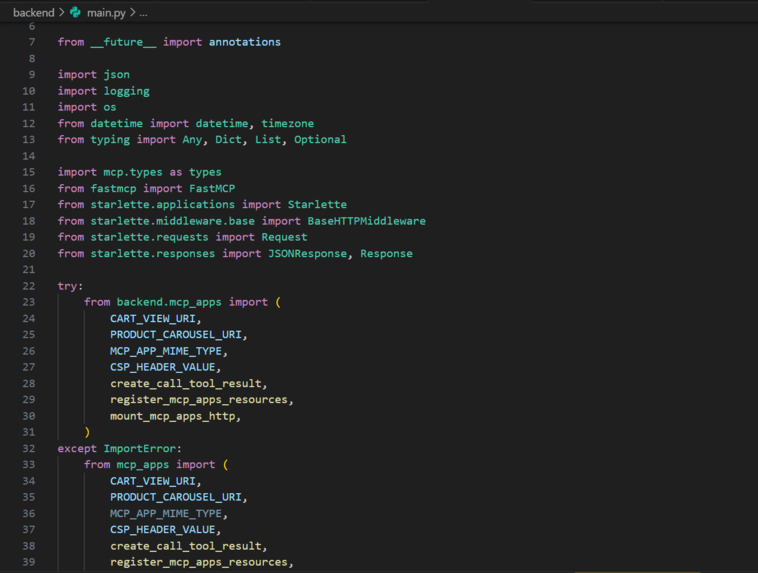Click 'except ImportError:' line text
758x573 pixels.
[119, 448]
